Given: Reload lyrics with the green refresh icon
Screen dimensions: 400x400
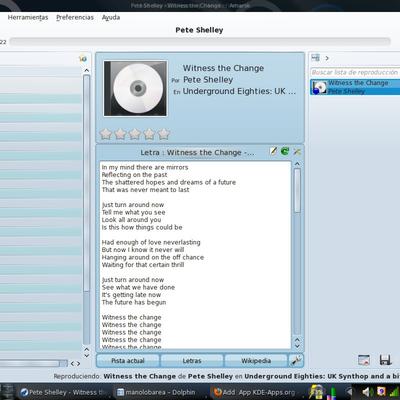Looking at the screenshot, I should tap(285, 152).
